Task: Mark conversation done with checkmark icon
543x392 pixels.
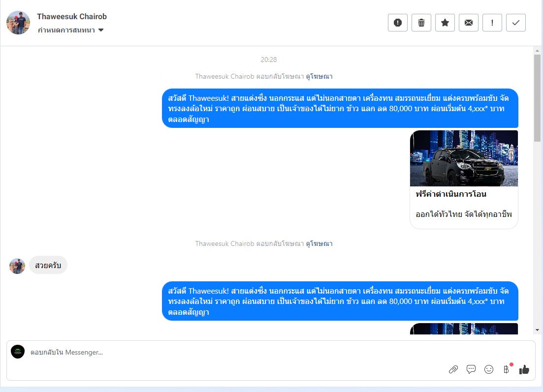Action: point(515,23)
